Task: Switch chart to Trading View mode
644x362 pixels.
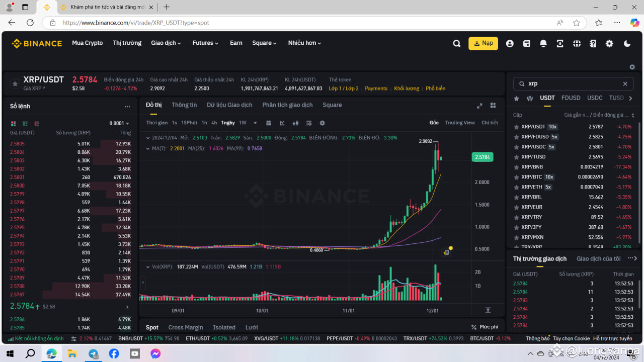Action: click(460, 123)
